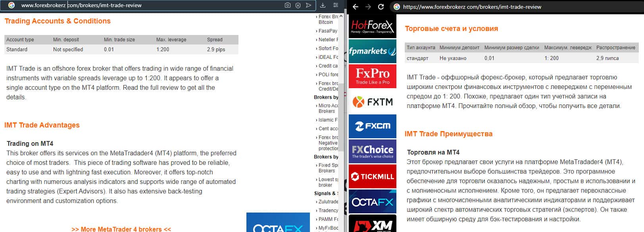Open the Neteller sidebar link

click(328, 39)
